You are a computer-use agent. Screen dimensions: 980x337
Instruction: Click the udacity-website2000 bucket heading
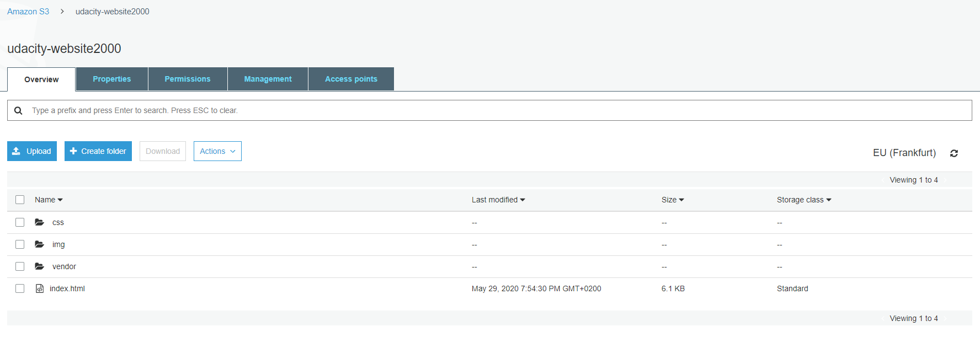(x=64, y=49)
